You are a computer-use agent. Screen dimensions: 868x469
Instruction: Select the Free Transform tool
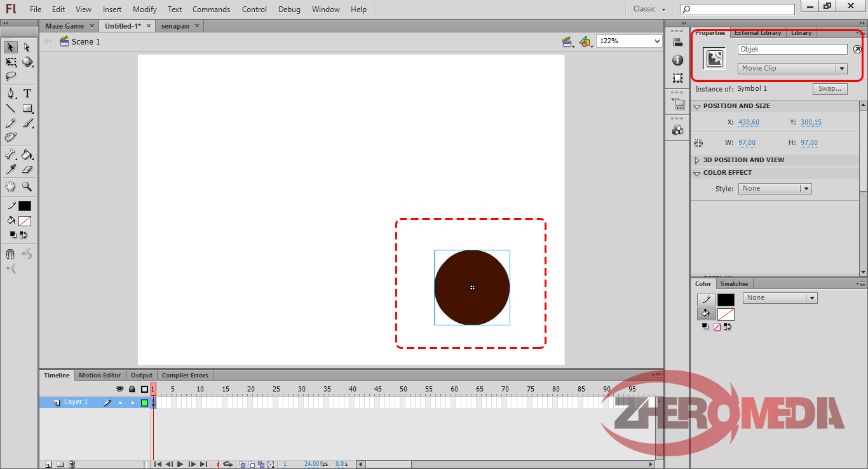pos(11,62)
